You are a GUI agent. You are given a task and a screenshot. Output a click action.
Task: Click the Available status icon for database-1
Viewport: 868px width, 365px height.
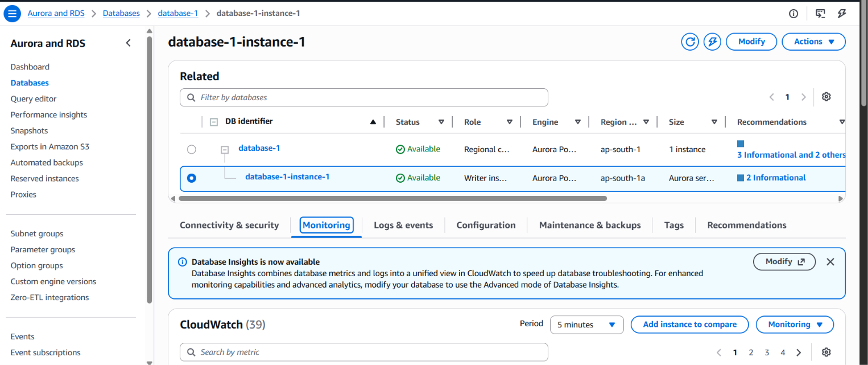(x=400, y=149)
